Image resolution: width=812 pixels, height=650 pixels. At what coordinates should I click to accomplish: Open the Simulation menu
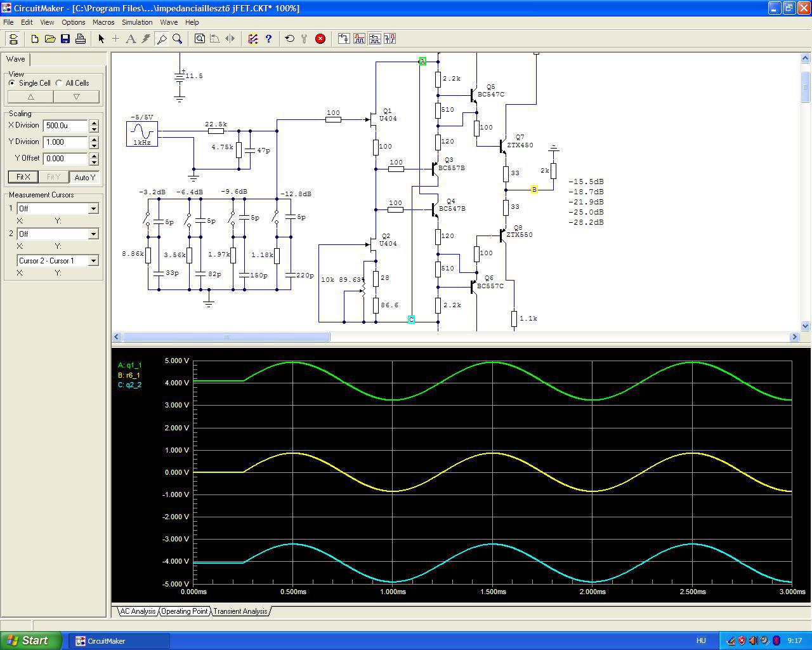(x=137, y=22)
